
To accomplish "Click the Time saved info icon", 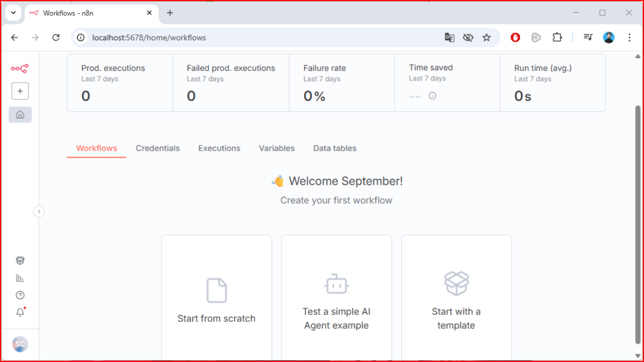I will 432,96.
